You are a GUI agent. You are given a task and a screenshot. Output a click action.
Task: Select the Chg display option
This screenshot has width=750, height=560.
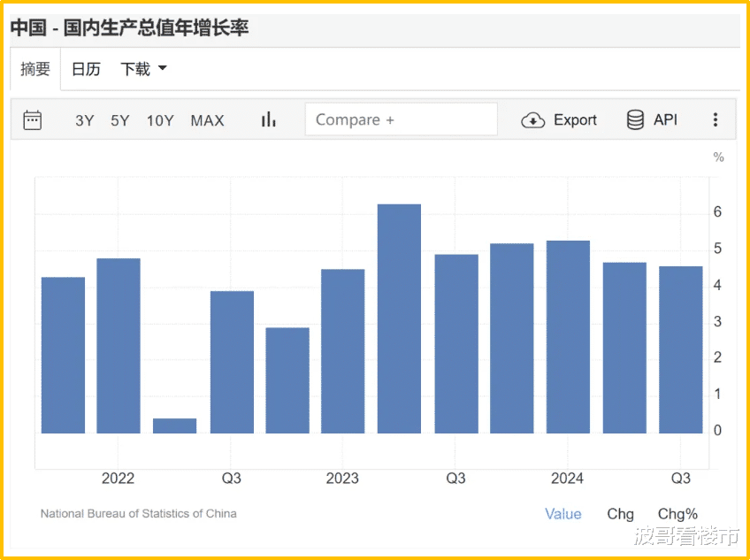[620, 514]
